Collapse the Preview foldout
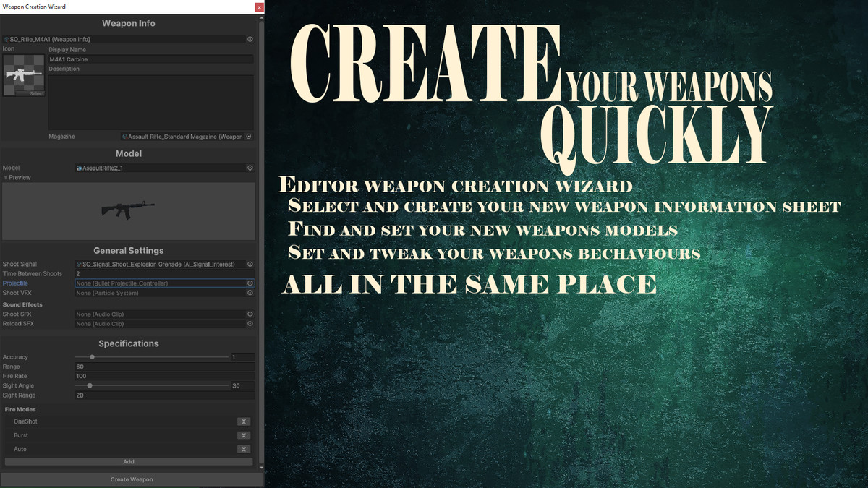This screenshot has height=488, width=868. coord(6,177)
